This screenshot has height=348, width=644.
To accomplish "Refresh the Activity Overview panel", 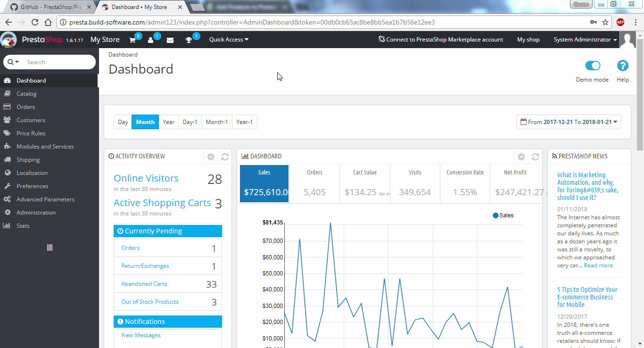I will [x=225, y=157].
